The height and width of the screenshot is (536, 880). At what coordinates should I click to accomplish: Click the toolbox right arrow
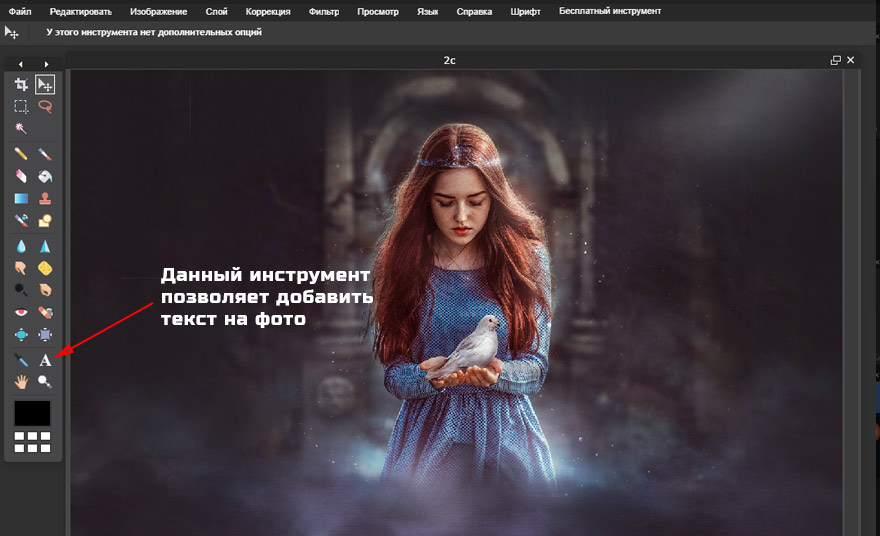46,65
